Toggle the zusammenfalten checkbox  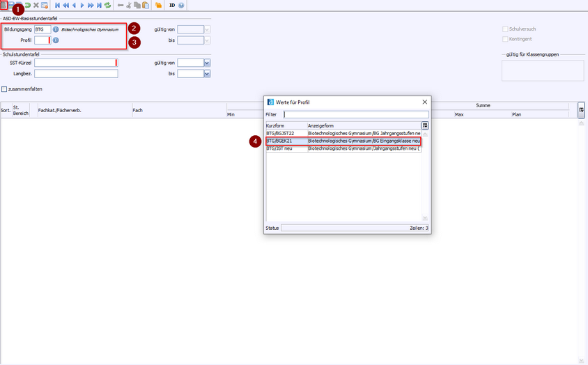point(4,89)
